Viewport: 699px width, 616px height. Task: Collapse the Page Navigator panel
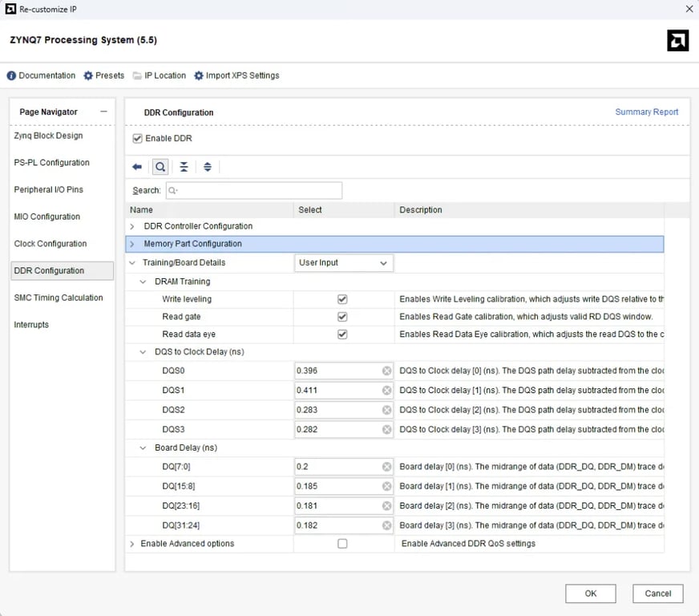pyautogui.click(x=103, y=112)
